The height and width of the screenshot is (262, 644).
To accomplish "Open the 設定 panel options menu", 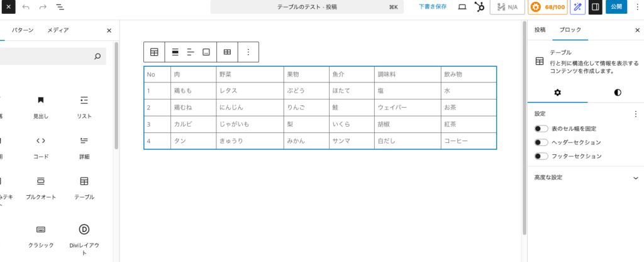I will 635,114.
